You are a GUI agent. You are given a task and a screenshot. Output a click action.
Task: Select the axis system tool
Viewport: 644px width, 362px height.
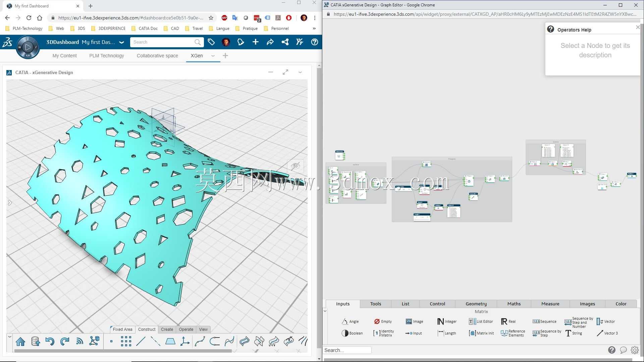point(185,342)
